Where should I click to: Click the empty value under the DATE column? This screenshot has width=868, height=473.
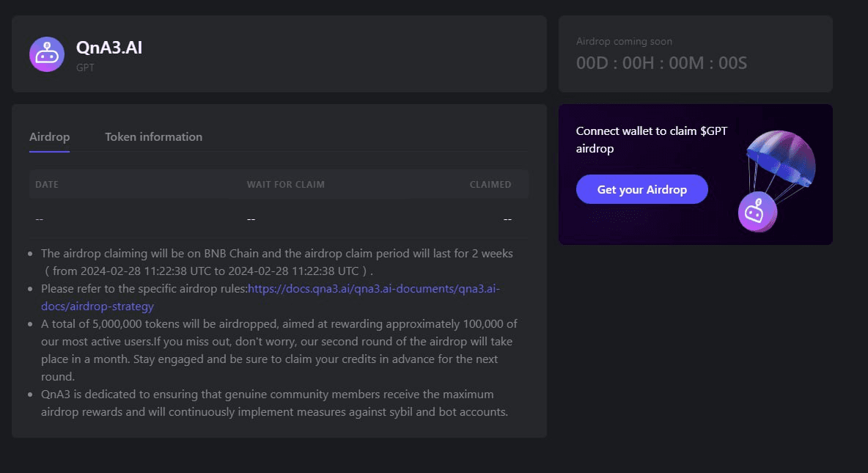(x=40, y=219)
